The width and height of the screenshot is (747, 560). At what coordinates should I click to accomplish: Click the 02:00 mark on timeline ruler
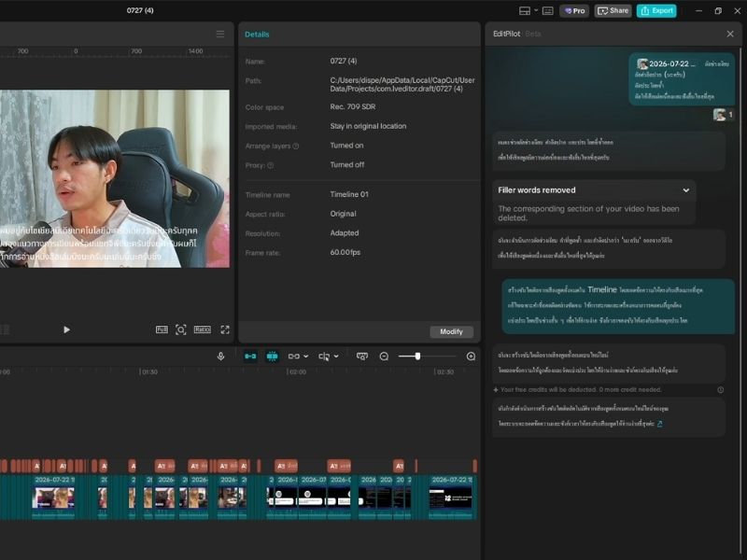point(296,371)
